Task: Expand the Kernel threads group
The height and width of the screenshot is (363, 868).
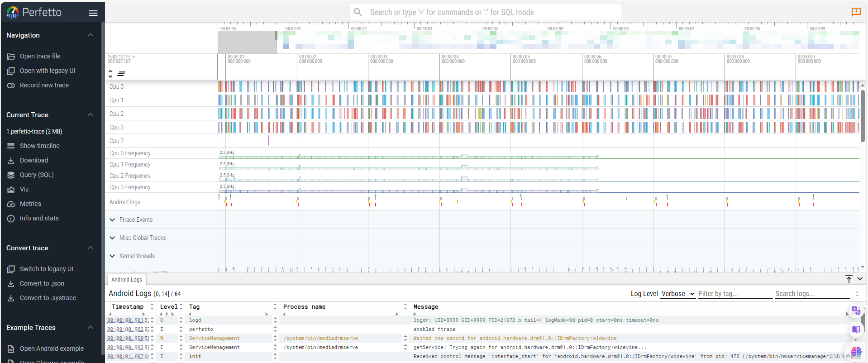Action: click(112, 256)
